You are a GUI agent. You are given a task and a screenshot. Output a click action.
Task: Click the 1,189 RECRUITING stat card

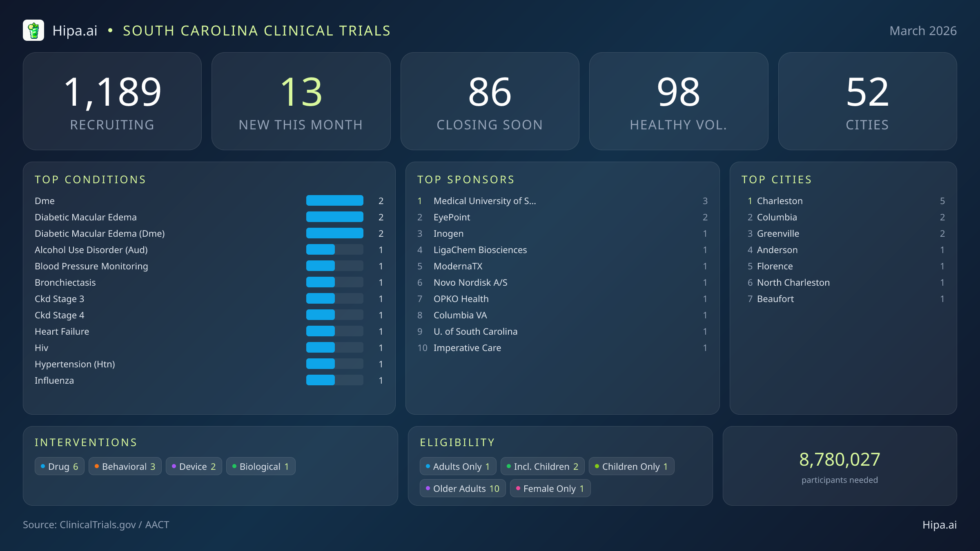point(113,100)
